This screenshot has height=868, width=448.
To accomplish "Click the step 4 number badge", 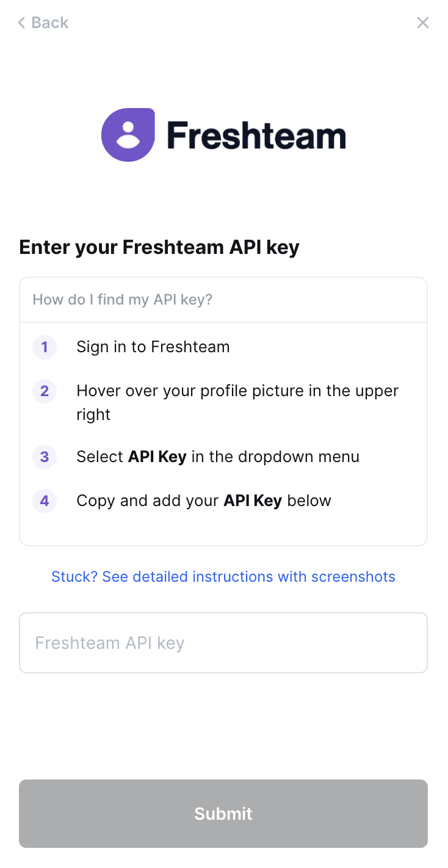I will click(45, 501).
